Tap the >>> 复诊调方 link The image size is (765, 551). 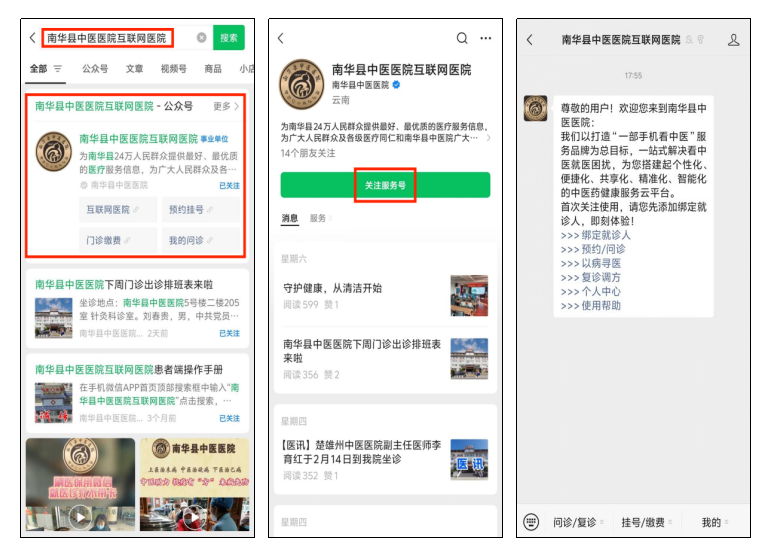pyautogui.click(x=590, y=278)
